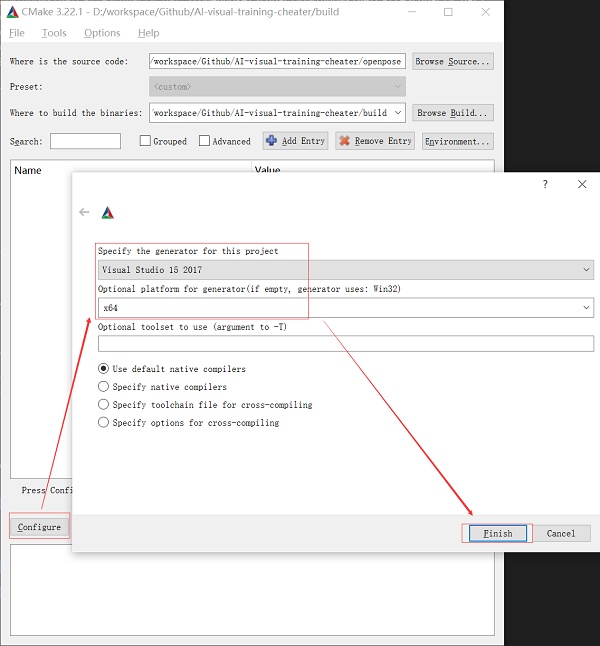The image size is (600, 646).
Task: Click the back arrow in the generator dialog
Action: pyautogui.click(x=84, y=212)
